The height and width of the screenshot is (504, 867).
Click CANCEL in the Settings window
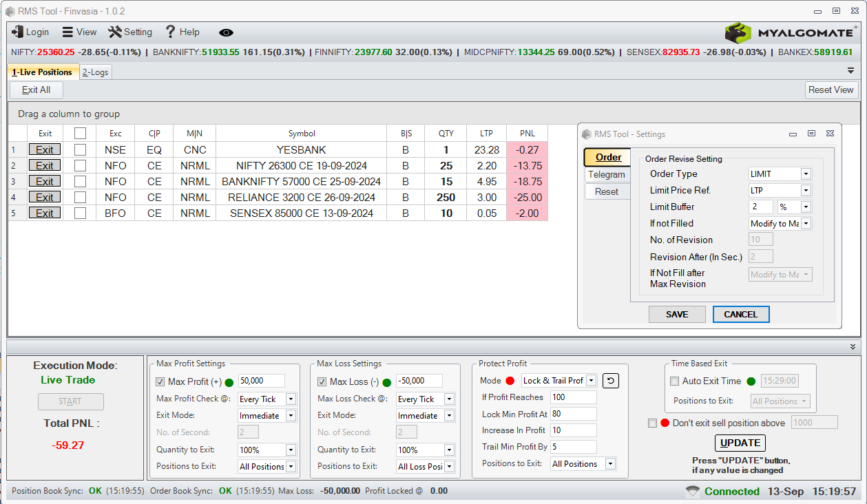pos(741,314)
